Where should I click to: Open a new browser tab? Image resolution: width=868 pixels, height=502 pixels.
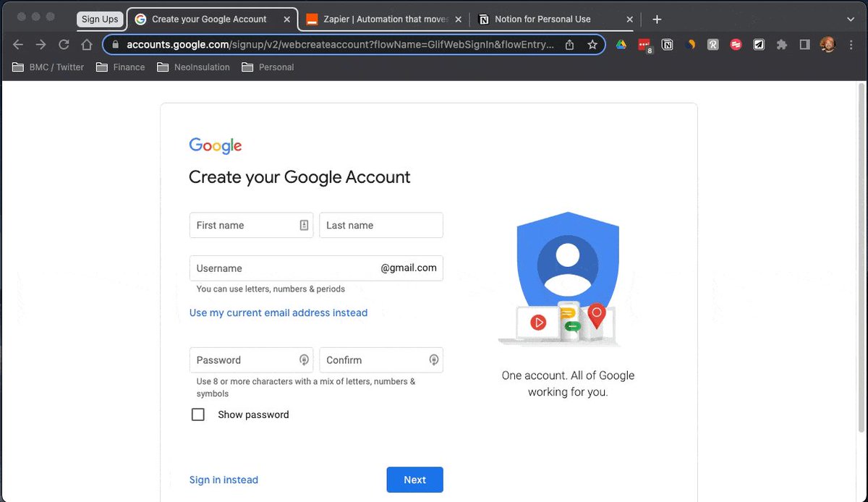coord(657,20)
